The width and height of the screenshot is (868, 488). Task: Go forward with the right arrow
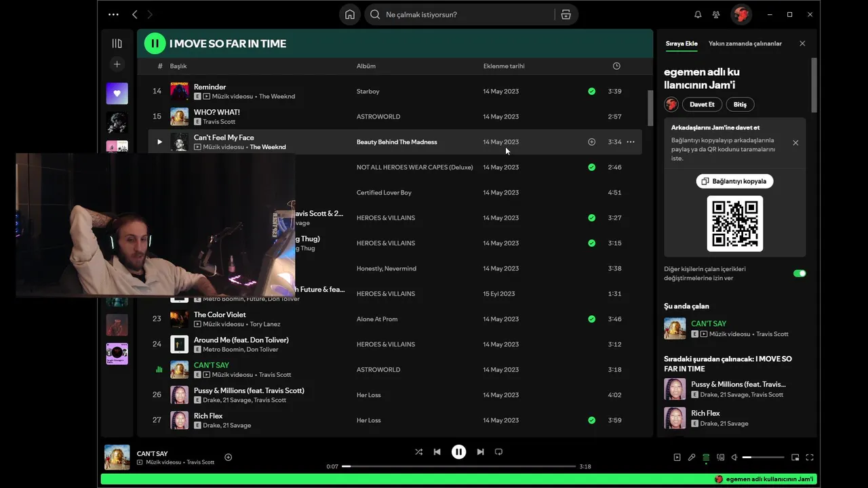[x=150, y=14]
